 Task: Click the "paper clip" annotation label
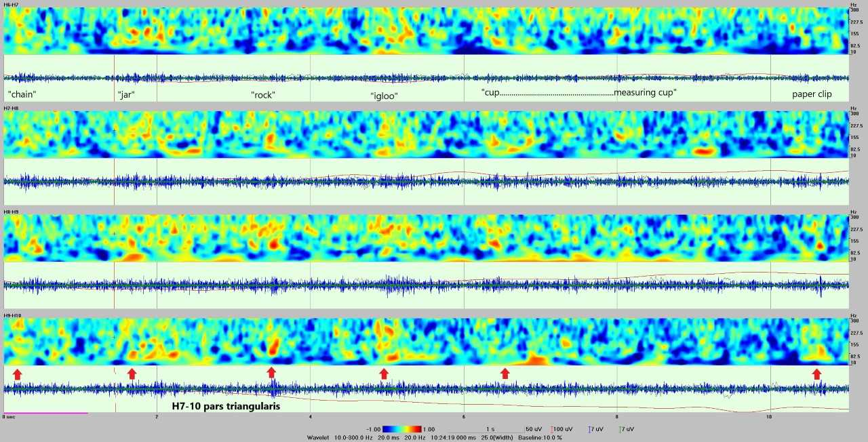[812, 94]
